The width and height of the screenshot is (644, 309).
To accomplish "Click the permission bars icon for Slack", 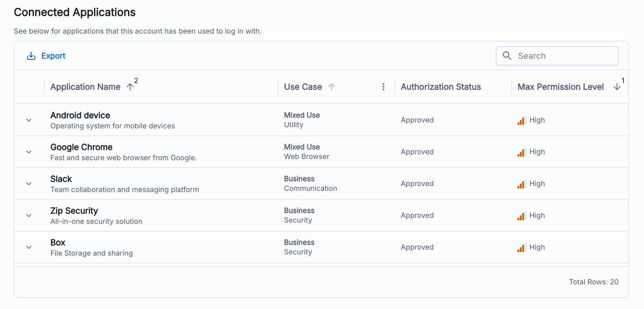I will [521, 184].
